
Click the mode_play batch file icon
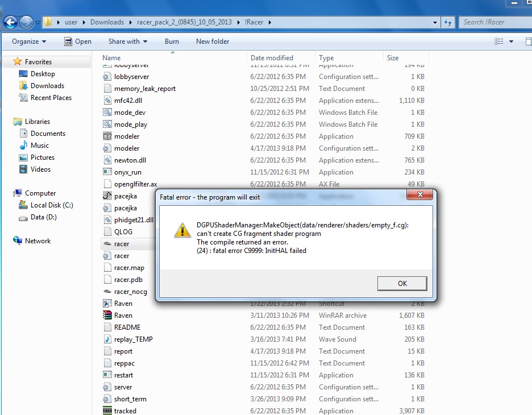(107, 124)
